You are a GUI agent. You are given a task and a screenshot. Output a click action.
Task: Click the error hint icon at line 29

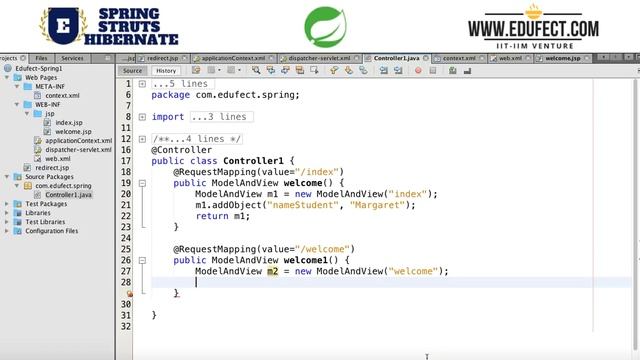click(129, 293)
